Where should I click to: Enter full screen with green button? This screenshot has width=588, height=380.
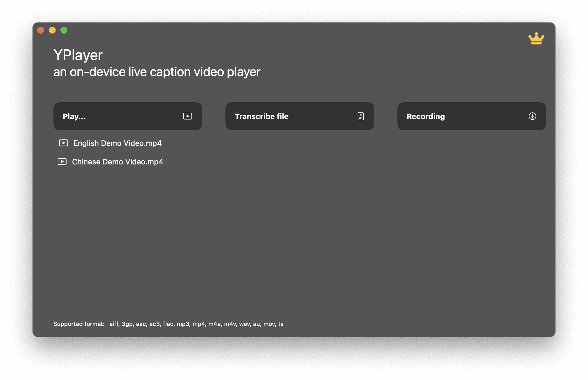click(64, 30)
